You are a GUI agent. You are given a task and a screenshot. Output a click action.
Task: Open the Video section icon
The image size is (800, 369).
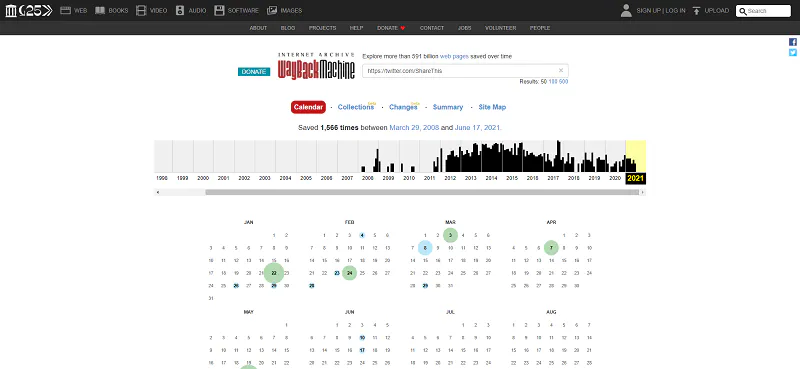point(141,10)
